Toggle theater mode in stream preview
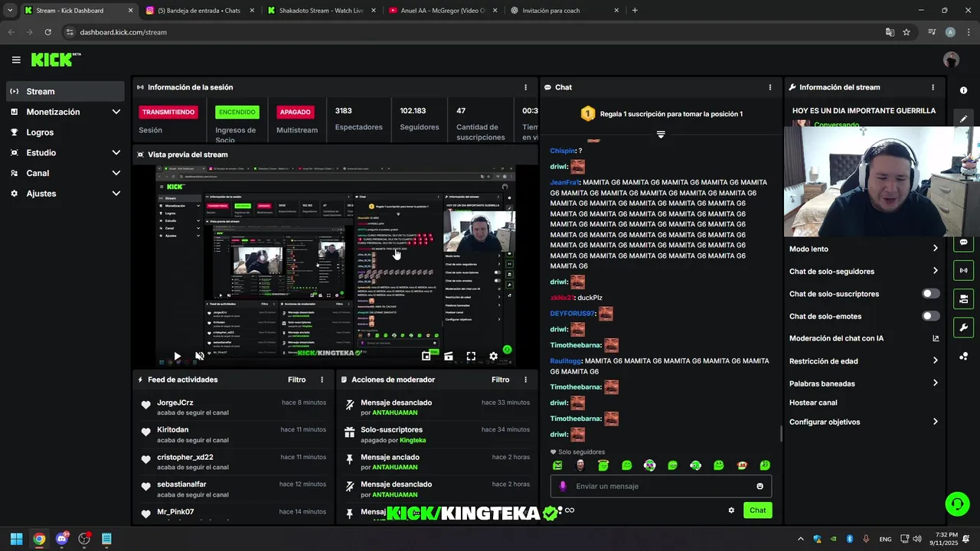The width and height of the screenshot is (980, 551). point(449,356)
